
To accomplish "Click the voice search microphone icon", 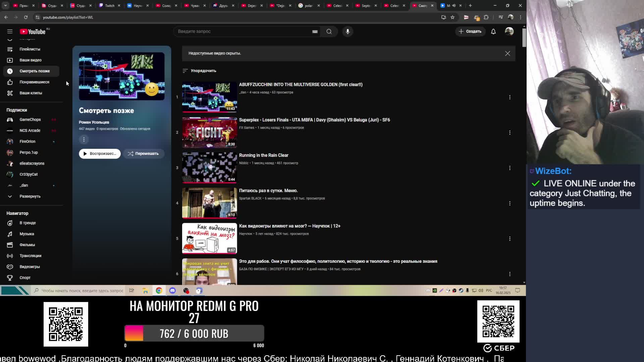I will (x=347, y=32).
